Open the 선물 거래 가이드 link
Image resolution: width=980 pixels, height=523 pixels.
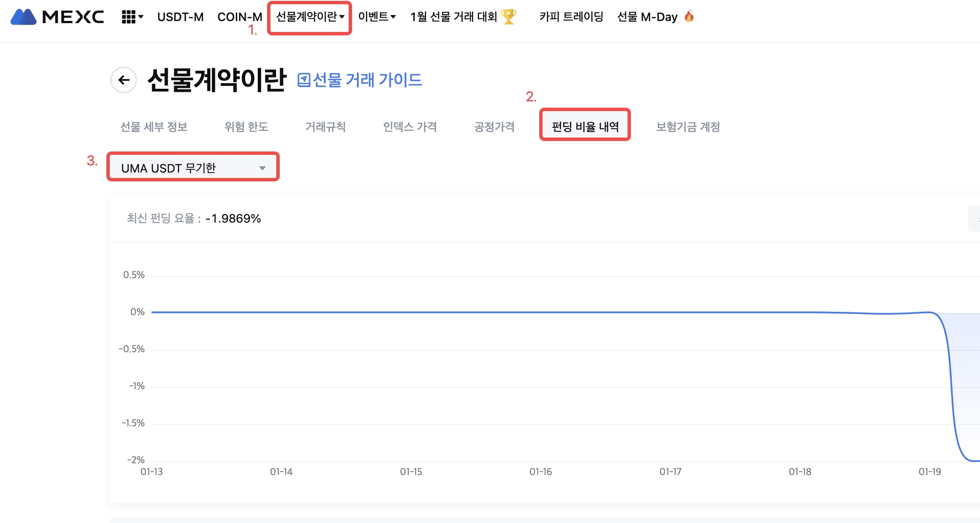point(367,80)
